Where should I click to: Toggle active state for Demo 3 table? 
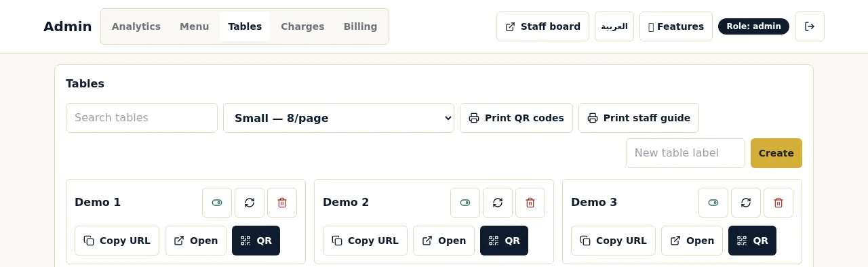click(x=713, y=203)
